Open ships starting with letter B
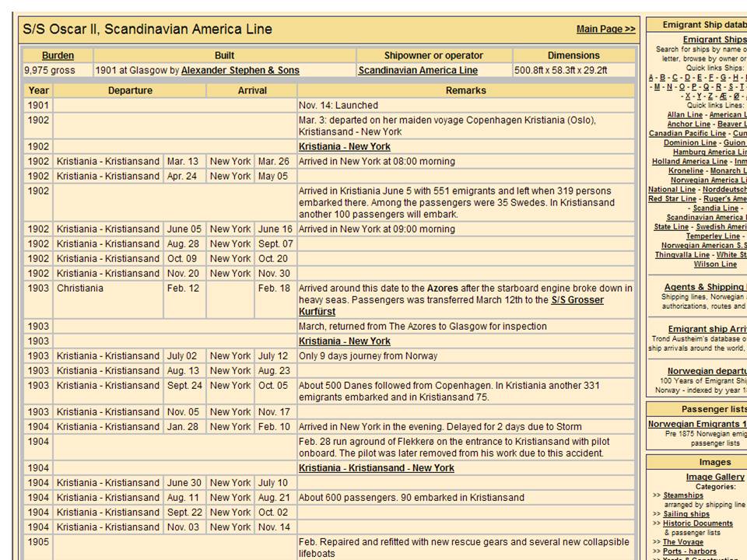Viewport: 747px width, 560px height. 663,78
